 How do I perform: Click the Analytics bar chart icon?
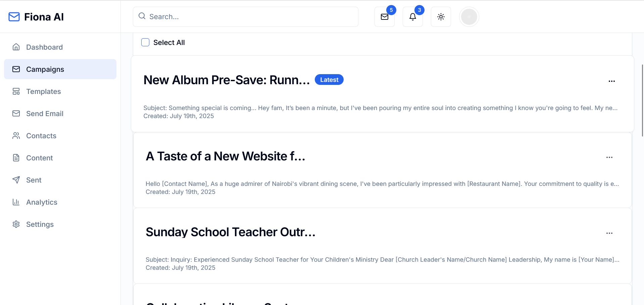point(16,202)
